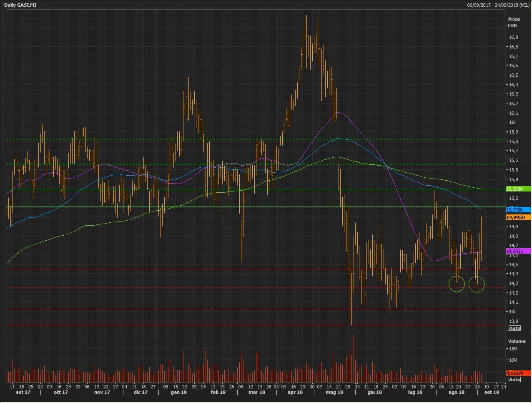
Task: Click the bold 14 price level label
Action: 512,312
